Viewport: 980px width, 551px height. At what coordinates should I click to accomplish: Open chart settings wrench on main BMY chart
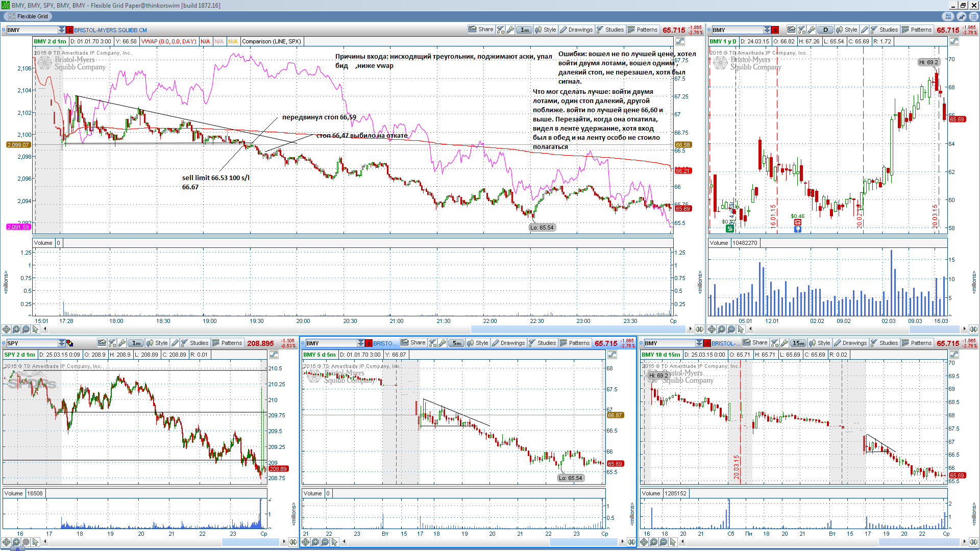(510, 30)
